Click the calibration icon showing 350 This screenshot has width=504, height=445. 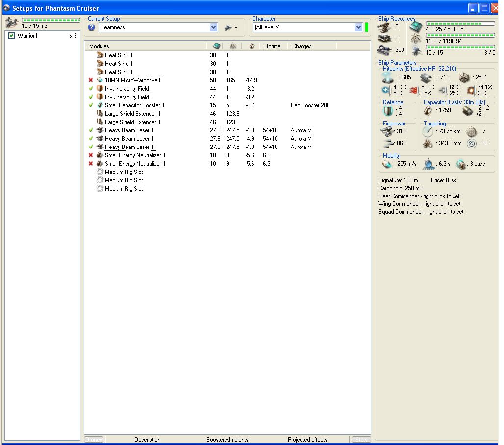pos(384,50)
